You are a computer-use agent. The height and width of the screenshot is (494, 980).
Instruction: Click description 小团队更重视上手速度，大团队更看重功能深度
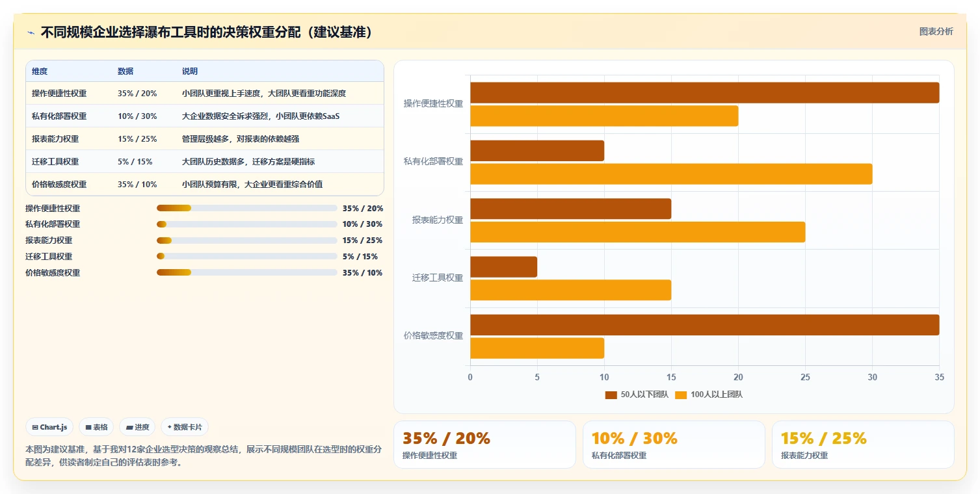[264, 93]
